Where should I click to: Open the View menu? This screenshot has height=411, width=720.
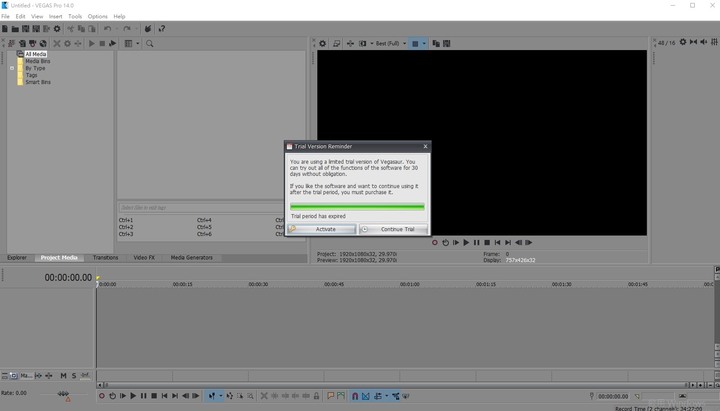tap(37, 16)
